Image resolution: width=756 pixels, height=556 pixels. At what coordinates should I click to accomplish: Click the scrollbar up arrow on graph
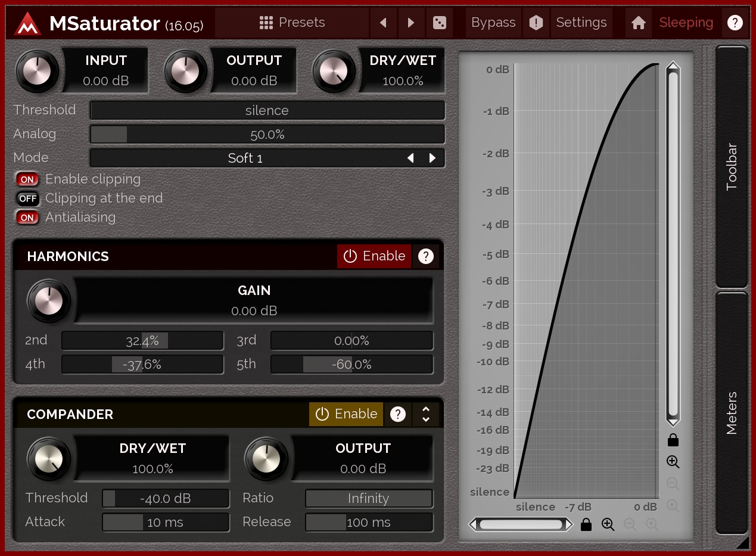click(x=673, y=66)
